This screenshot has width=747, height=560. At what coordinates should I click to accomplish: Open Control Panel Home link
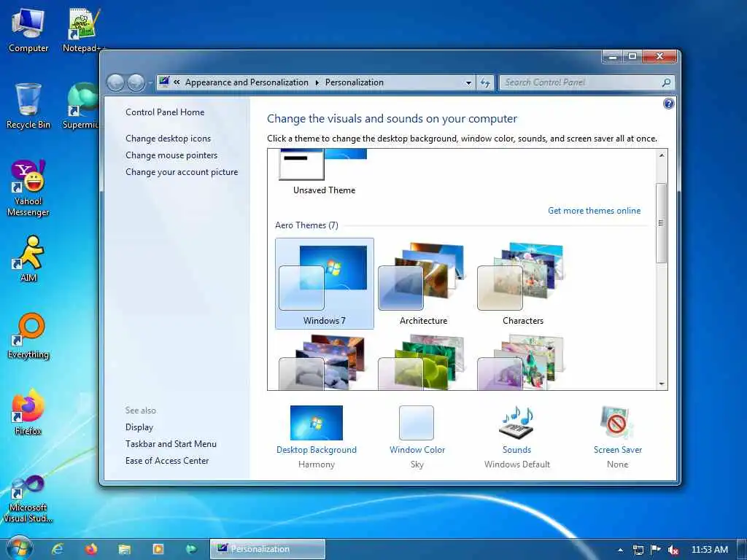click(x=165, y=112)
